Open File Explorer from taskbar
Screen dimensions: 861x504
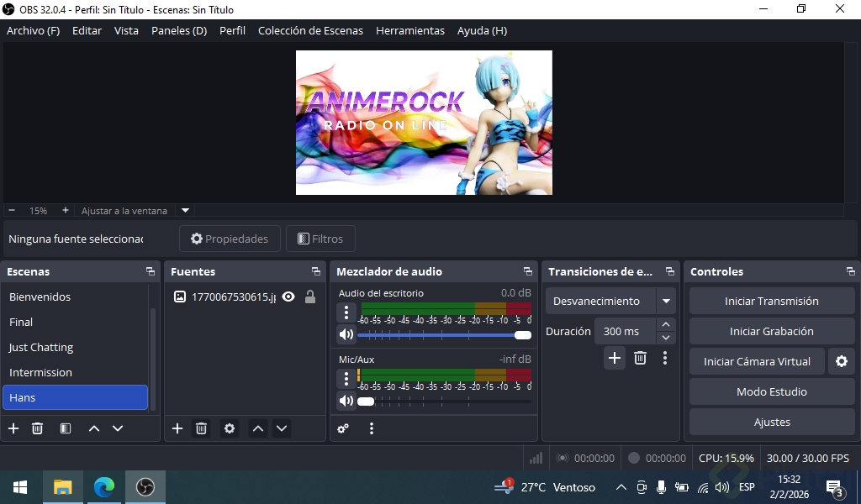62,487
